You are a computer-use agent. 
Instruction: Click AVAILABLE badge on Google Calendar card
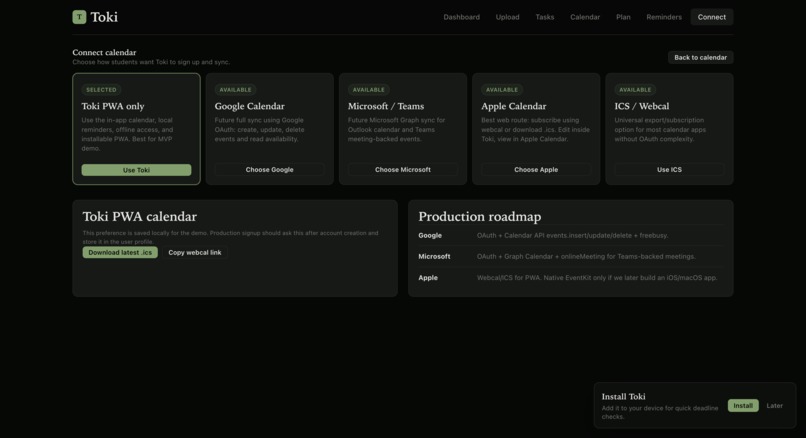235,89
